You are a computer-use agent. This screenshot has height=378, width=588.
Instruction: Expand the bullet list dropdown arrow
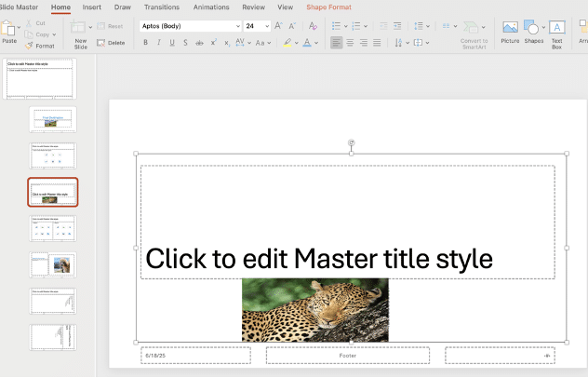pos(347,26)
